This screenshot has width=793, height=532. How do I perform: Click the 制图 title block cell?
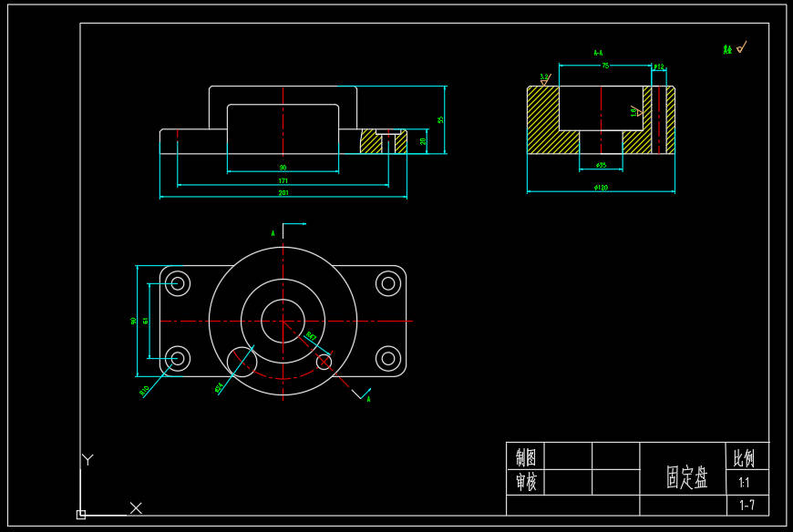[x=525, y=457]
